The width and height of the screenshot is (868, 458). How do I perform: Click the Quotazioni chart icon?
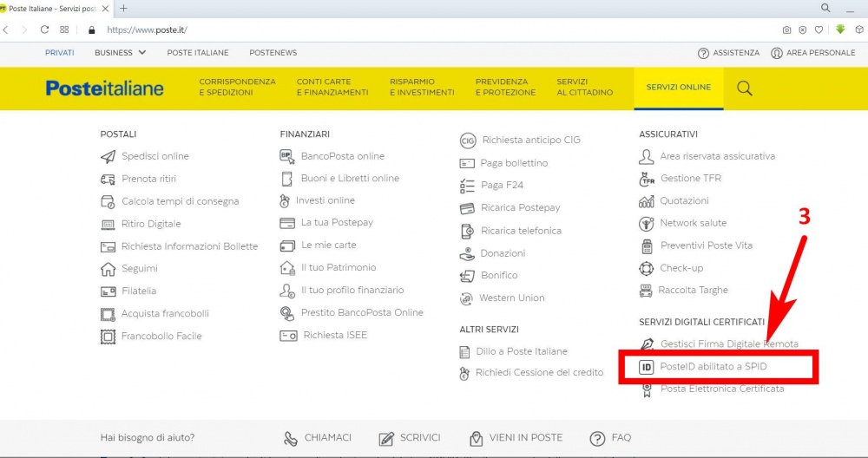click(x=646, y=201)
